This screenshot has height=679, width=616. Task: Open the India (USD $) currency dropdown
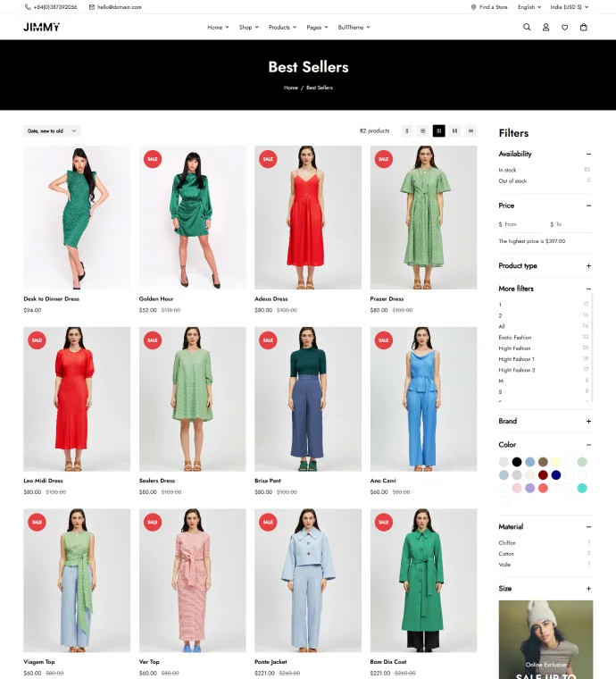[570, 7]
